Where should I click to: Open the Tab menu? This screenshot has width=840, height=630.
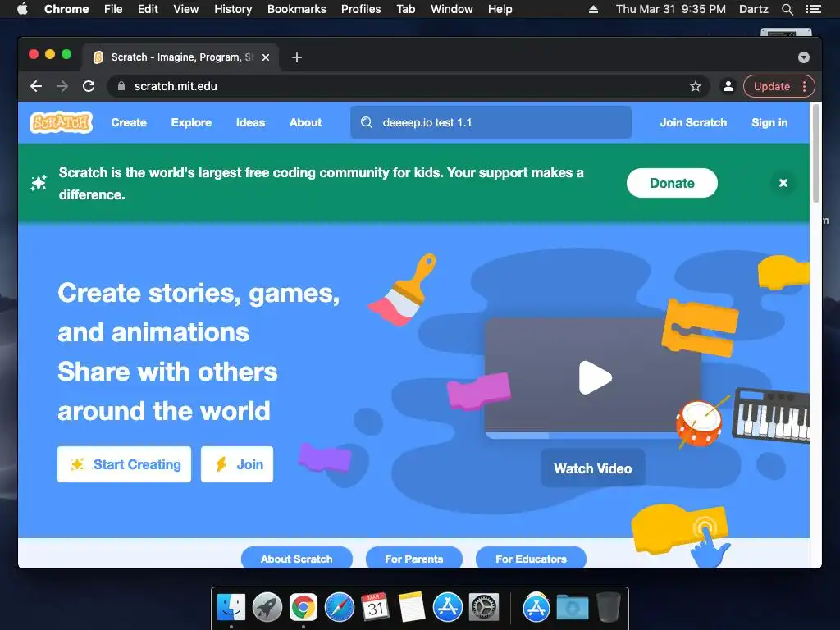[406, 9]
